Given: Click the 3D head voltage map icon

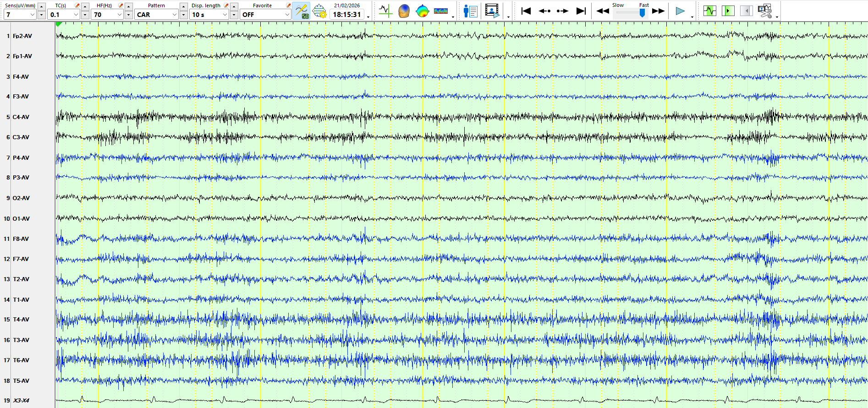Looking at the screenshot, I should (x=404, y=11).
